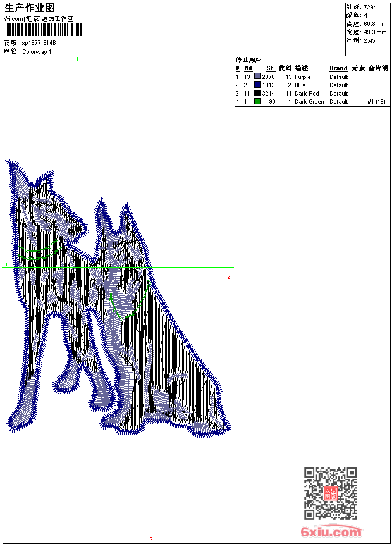Click the Colorway 1 label
Screen dimensions: 392x544
click(x=37, y=52)
